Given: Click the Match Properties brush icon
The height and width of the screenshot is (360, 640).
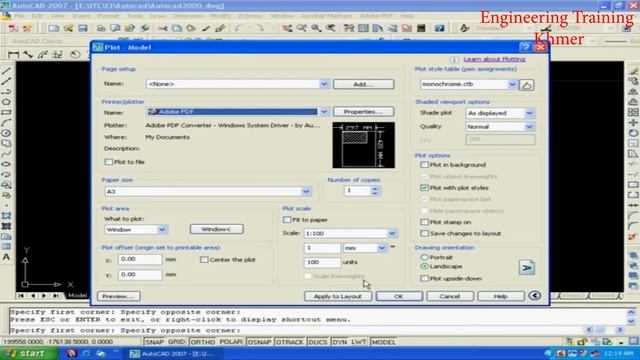Looking at the screenshot, I should (x=220, y=28).
